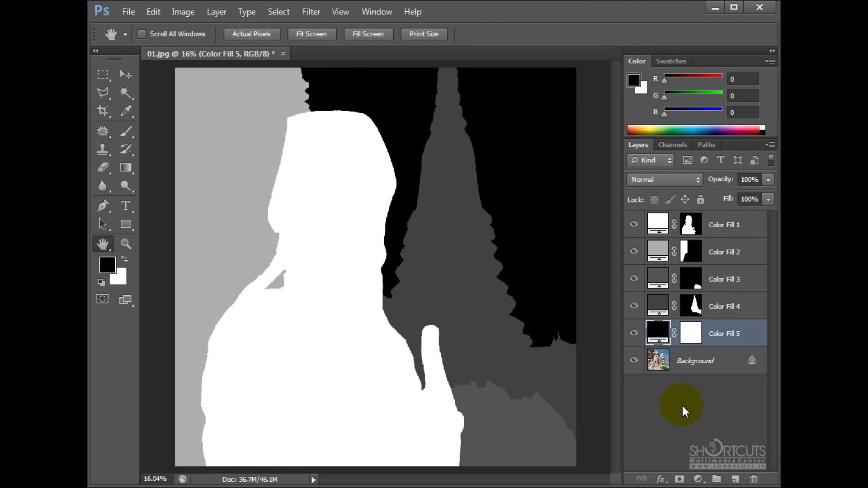Collapse the right panels to icons
Screen dimensions: 868x488
pos(772,51)
